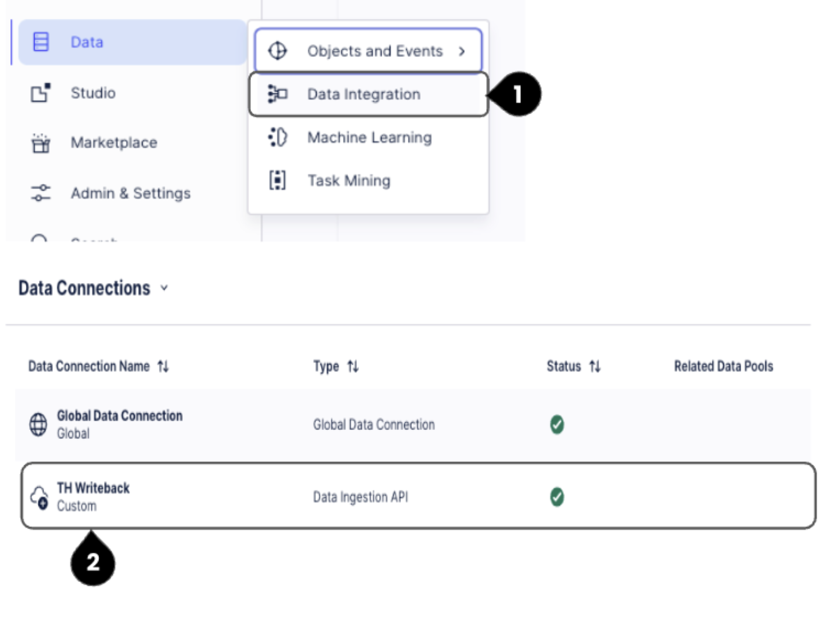Click the Objects and Events crosshair icon
Viewport: 840px width, 633px height.
(x=277, y=51)
